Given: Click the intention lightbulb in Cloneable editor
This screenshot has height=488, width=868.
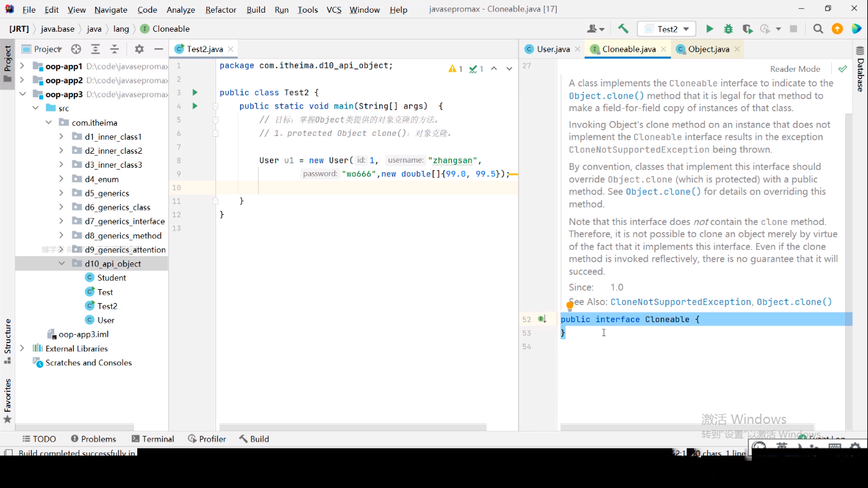Looking at the screenshot, I should [570, 306].
